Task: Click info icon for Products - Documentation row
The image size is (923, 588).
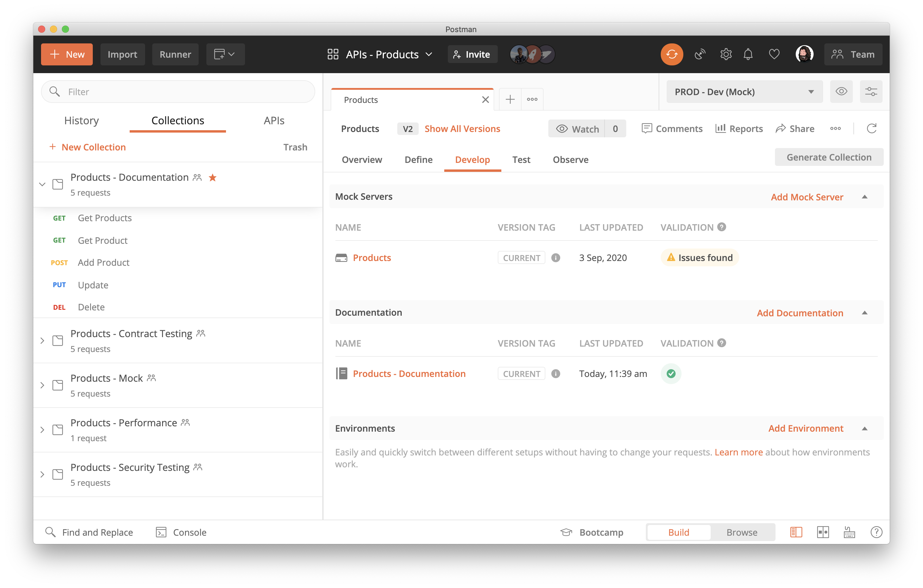Action: pos(555,374)
